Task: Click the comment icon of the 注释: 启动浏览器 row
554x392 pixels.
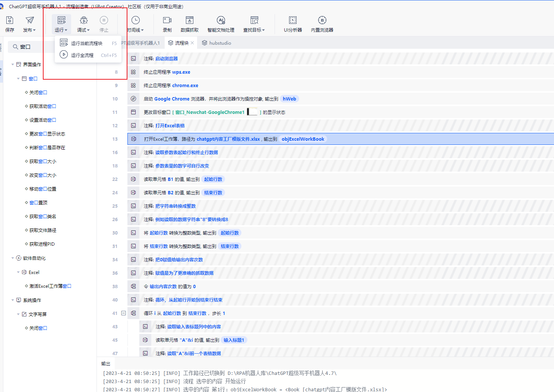Action: click(133, 59)
